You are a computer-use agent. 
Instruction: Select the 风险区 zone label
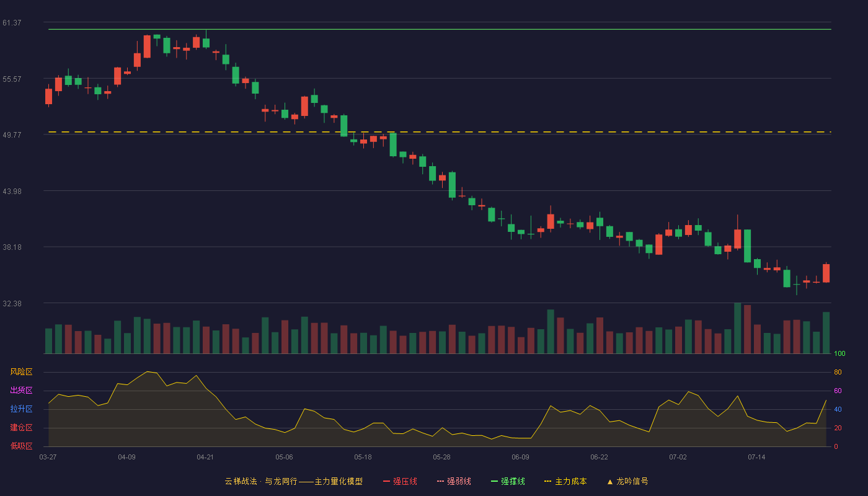(21, 372)
